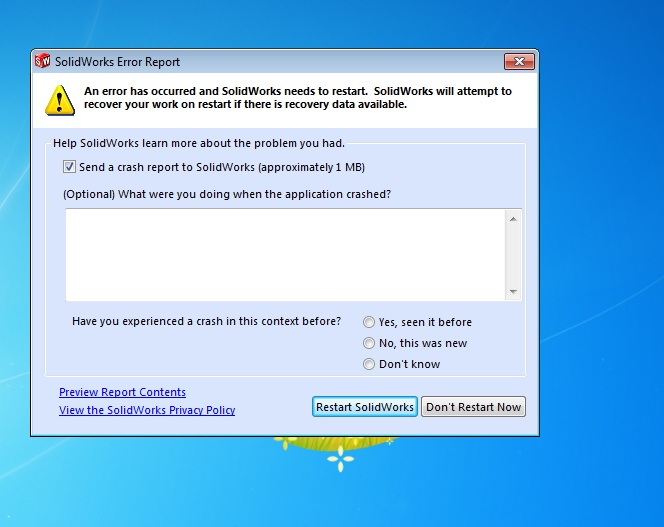Open Preview Report Contents link

pos(122,392)
